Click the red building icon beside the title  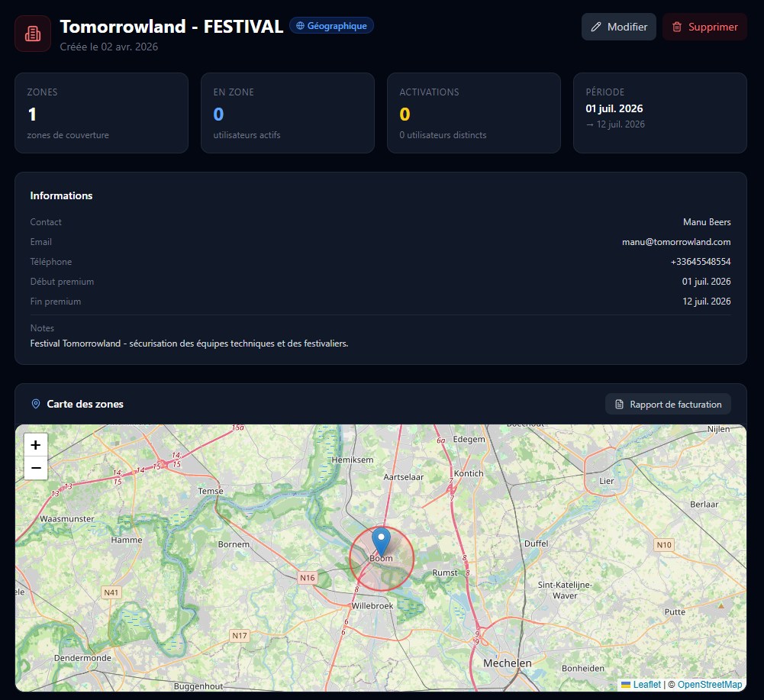click(x=33, y=34)
